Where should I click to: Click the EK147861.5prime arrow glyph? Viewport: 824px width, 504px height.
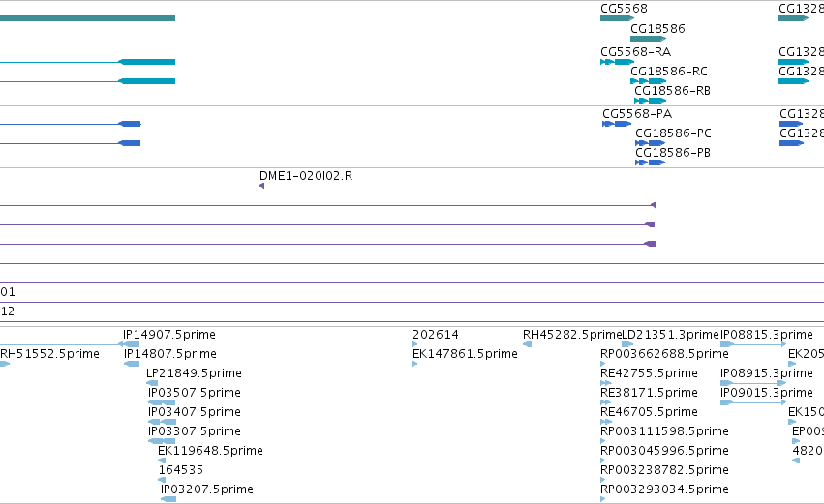(415, 364)
